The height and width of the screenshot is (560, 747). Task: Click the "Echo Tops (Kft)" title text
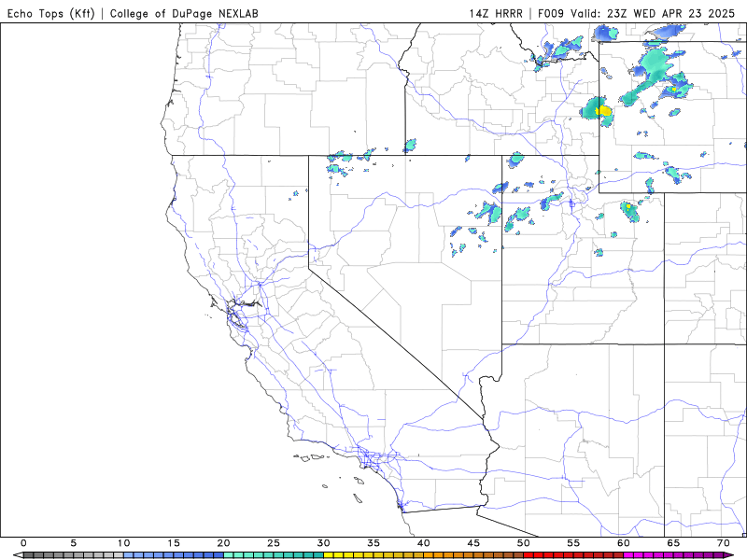point(51,13)
